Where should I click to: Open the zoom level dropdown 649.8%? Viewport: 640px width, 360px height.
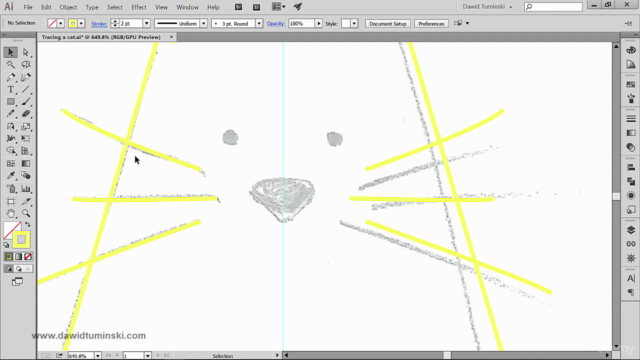click(x=98, y=356)
